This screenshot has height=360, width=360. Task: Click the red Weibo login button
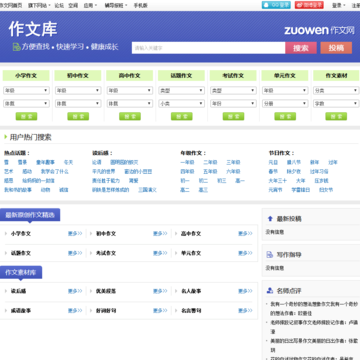309,5
